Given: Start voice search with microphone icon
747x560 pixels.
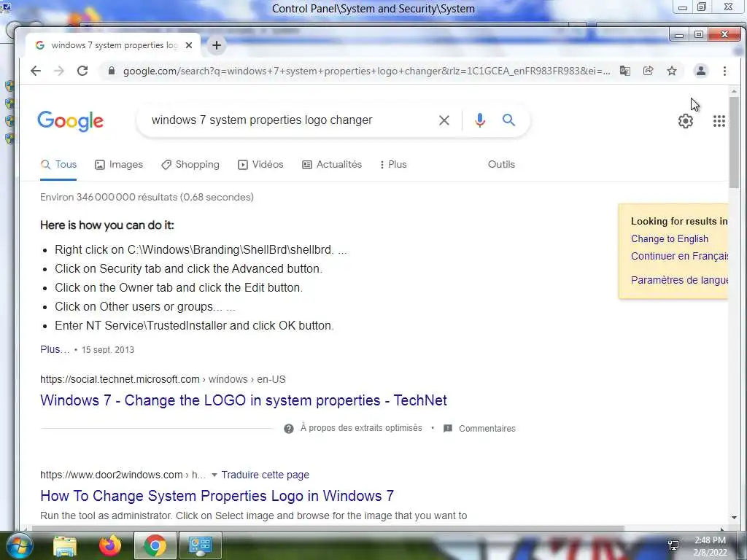Looking at the screenshot, I should pos(480,120).
